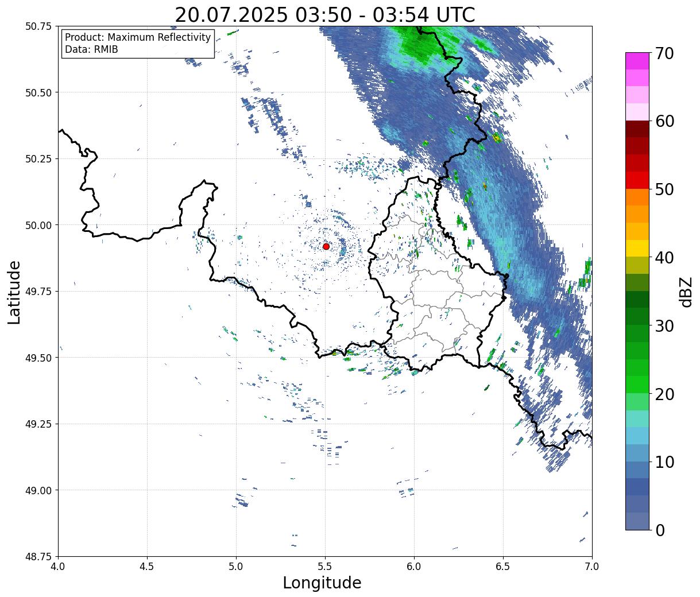
Task: Click the colorbar tick label 0
Action: tap(660, 530)
